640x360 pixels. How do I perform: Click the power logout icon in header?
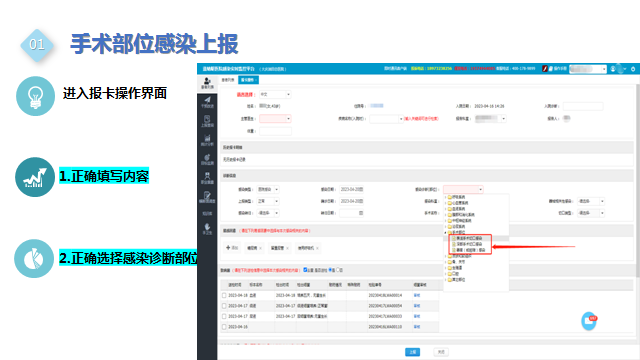pyautogui.click(x=633, y=69)
